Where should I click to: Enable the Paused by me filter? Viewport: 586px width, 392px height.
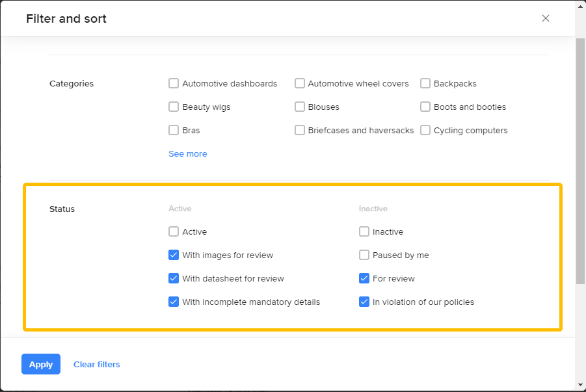click(x=364, y=255)
